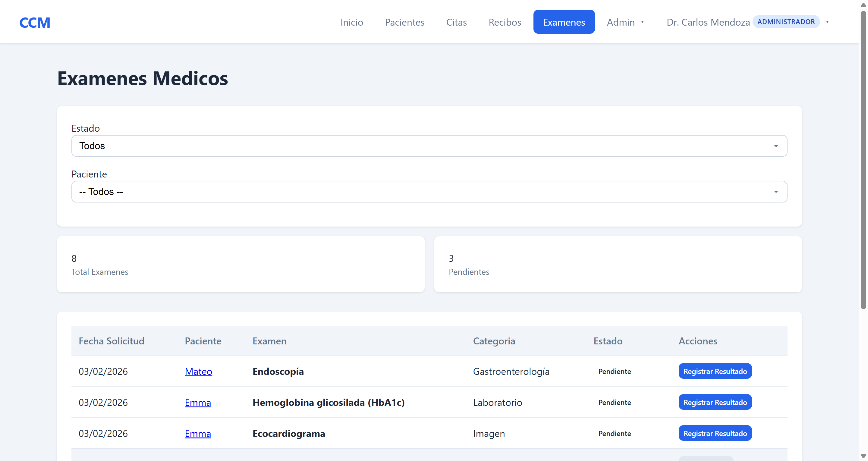The width and height of the screenshot is (868, 461).
Task: Select the Examenes tab
Action: tap(564, 22)
